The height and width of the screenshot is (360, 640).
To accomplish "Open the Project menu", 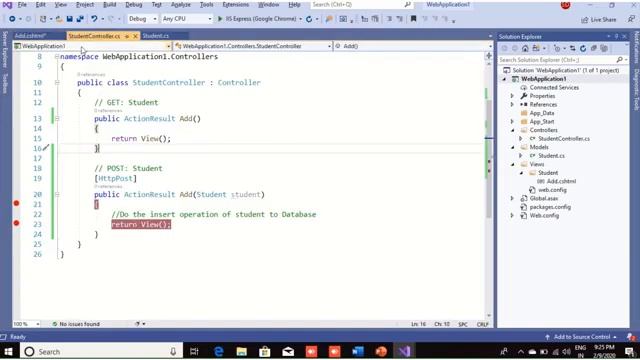I will [85, 4].
